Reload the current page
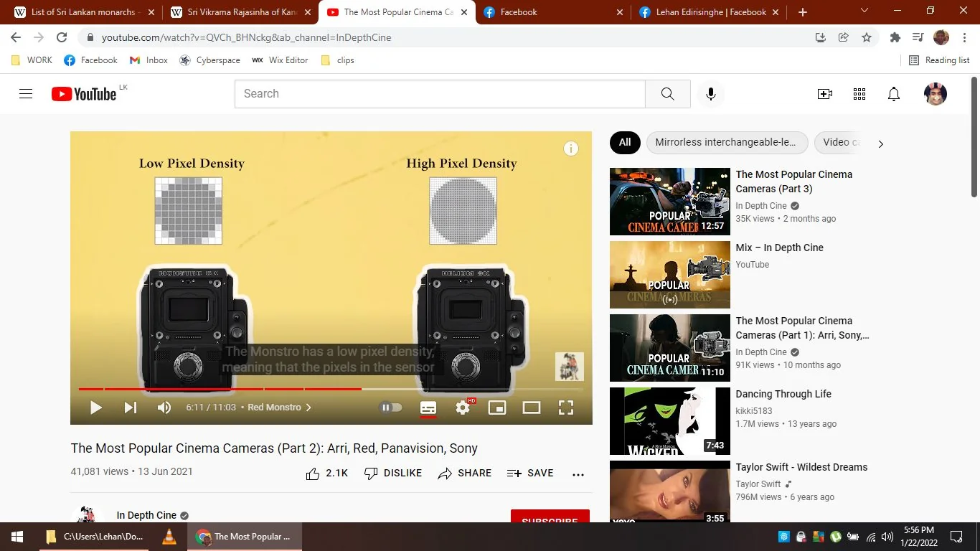The width and height of the screenshot is (980, 551). tap(62, 37)
